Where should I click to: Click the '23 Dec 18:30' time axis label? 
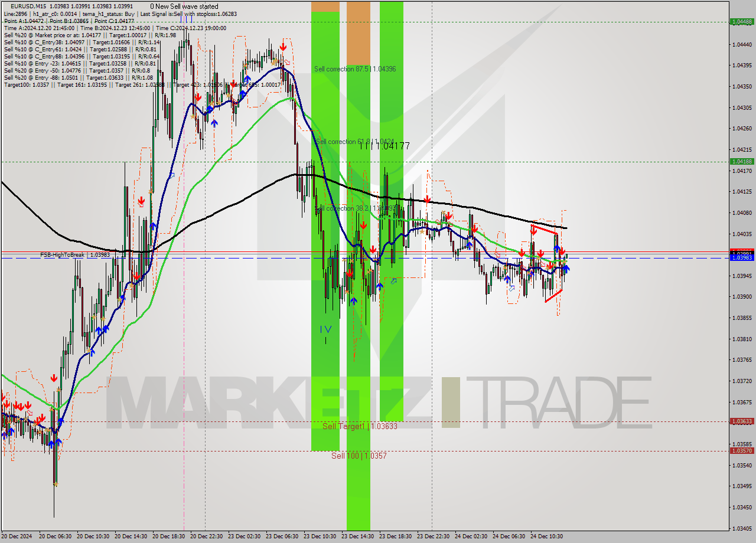[x=395, y=537]
